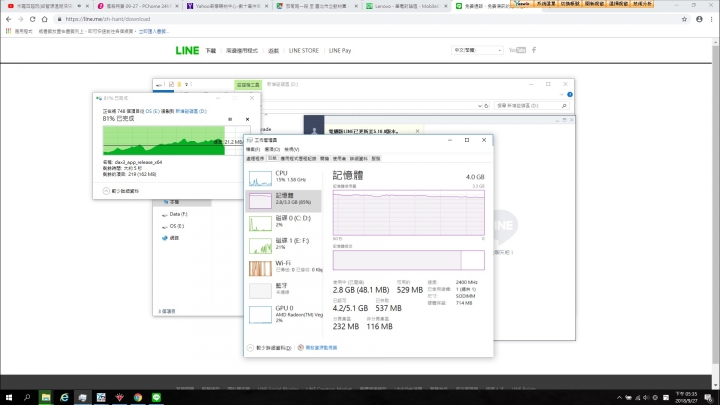
Task: Open the LINE STORE navigation link
Action: tap(304, 51)
